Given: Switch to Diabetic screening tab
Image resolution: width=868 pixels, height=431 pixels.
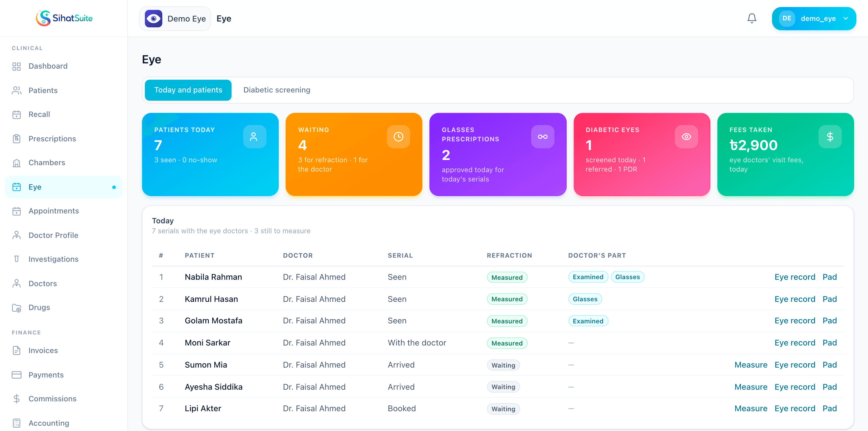Looking at the screenshot, I should [277, 90].
